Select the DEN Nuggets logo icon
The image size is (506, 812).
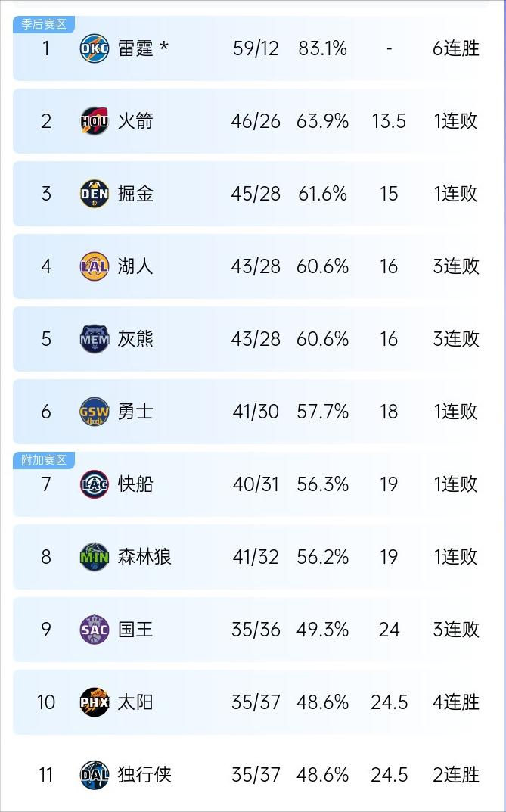coord(95,194)
